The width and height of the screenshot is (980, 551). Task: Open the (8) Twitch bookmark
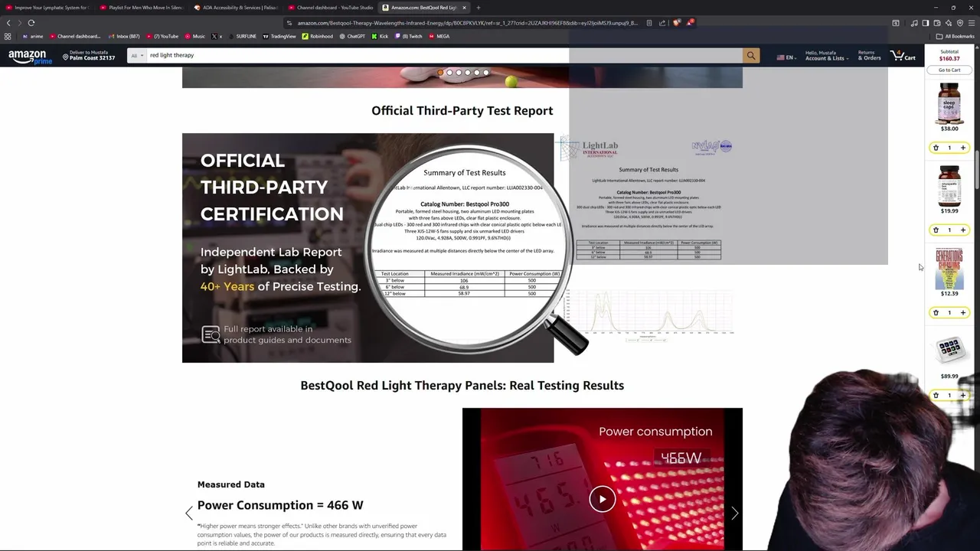tap(409, 36)
